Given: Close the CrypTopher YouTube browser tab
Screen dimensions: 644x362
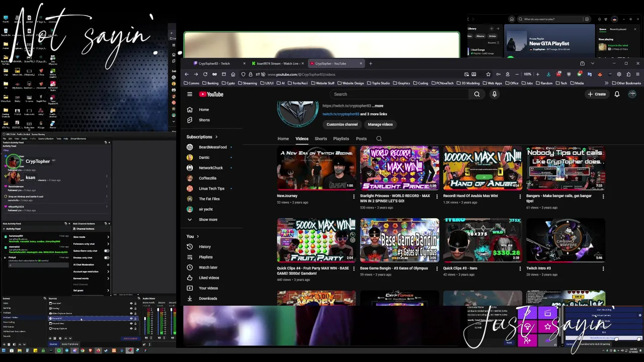Looking at the screenshot, I should [x=360, y=63].
